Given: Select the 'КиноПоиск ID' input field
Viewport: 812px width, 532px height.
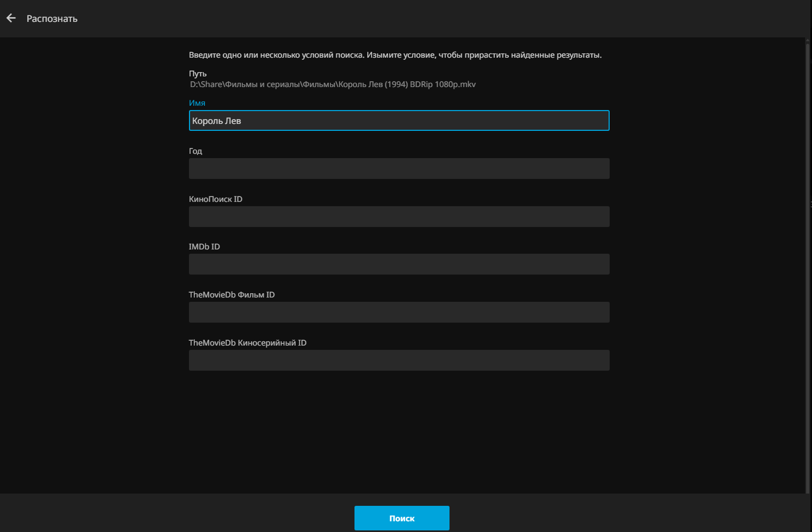Looking at the screenshot, I should pyautogui.click(x=399, y=217).
